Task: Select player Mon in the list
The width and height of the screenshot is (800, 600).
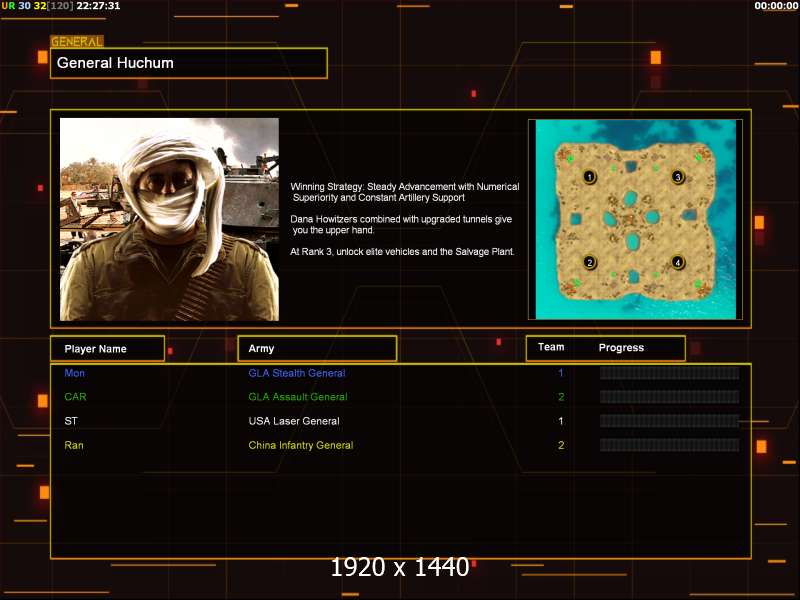Action: pos(74,373)
